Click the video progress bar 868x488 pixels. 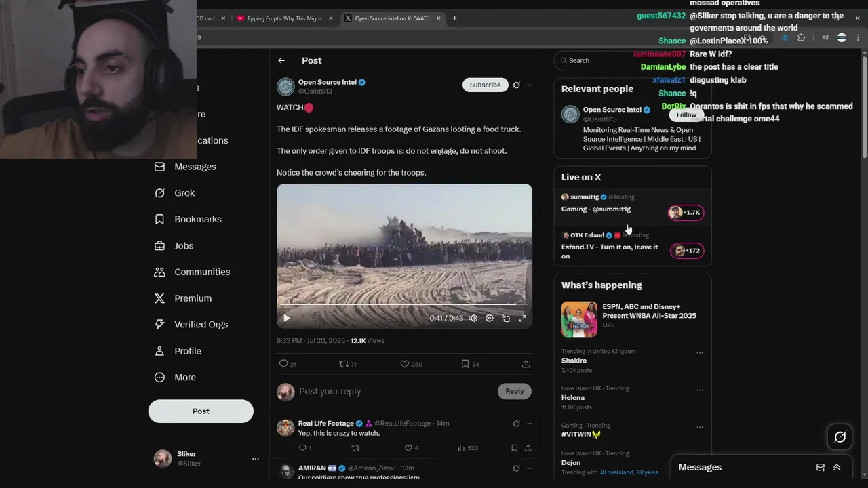point(404,305)
